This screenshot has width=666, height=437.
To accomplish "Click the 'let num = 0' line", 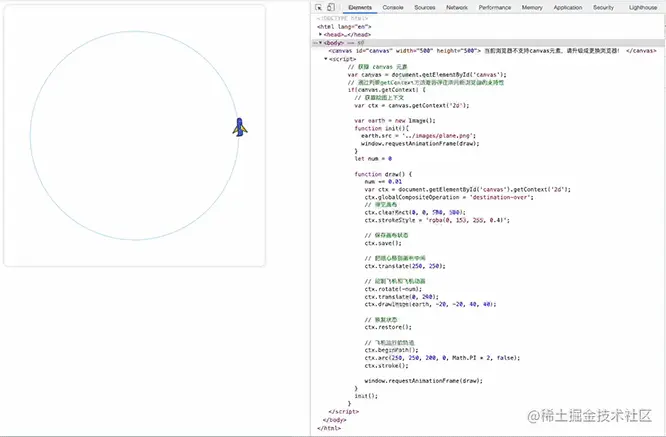I will coord(373,159).
